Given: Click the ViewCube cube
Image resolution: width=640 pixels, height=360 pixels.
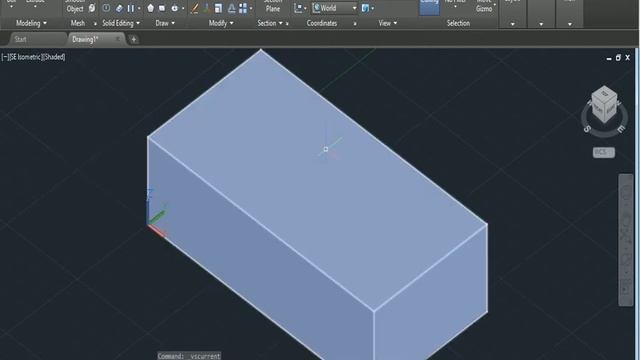Looking at the screenshot, I should pyautogui.click(x=604, y=104).
